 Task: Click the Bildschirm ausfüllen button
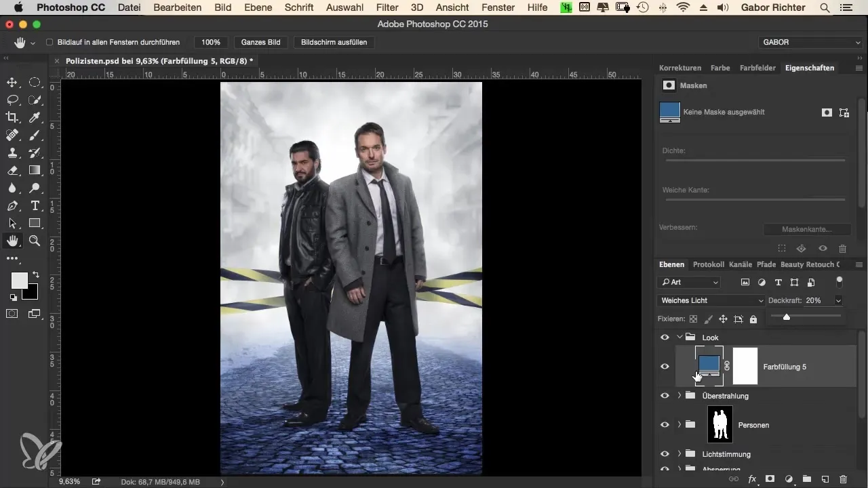point(334,42)
